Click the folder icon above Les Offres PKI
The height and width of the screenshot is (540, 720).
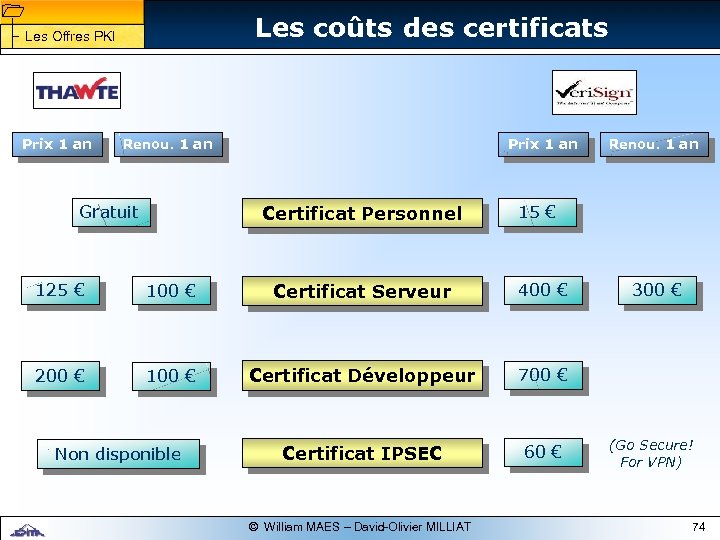(x=12, y=11)
